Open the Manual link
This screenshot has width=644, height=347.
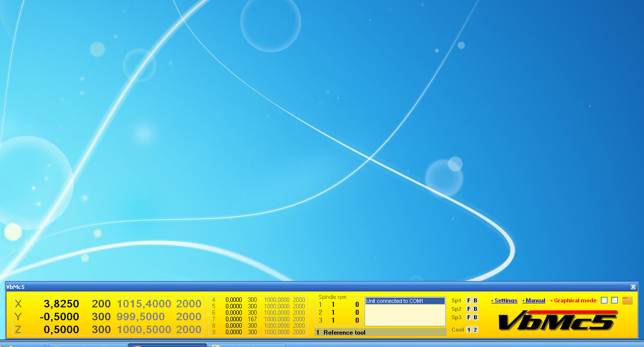coord(535,300)
